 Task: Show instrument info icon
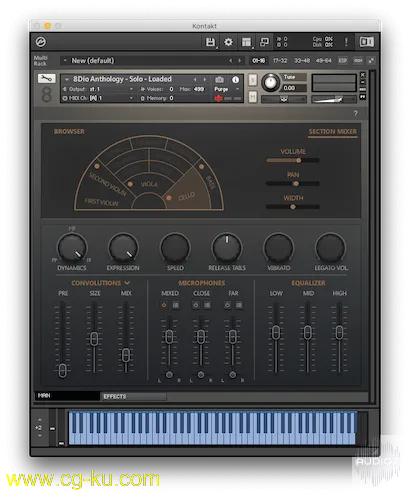point(235,80)
